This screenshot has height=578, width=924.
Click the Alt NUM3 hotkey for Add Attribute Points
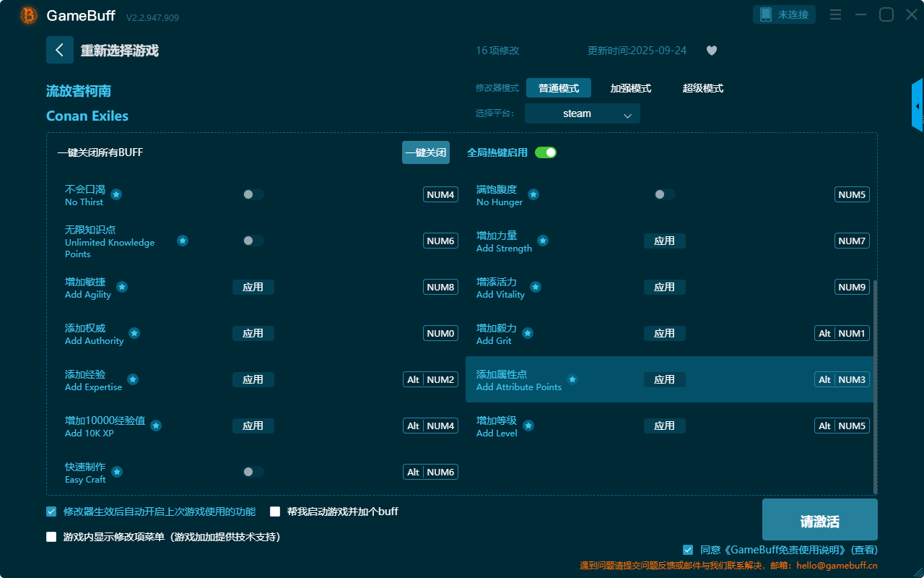tap(842, 379)
